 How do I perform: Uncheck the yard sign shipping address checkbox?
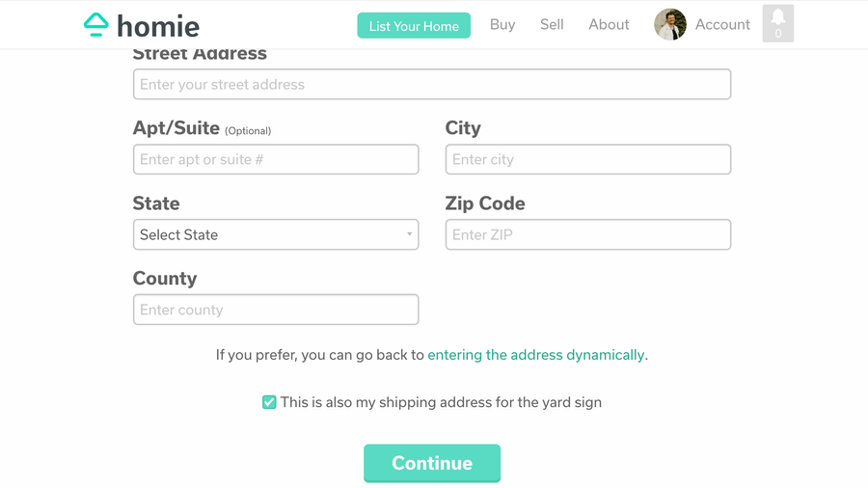coord(269,402)
